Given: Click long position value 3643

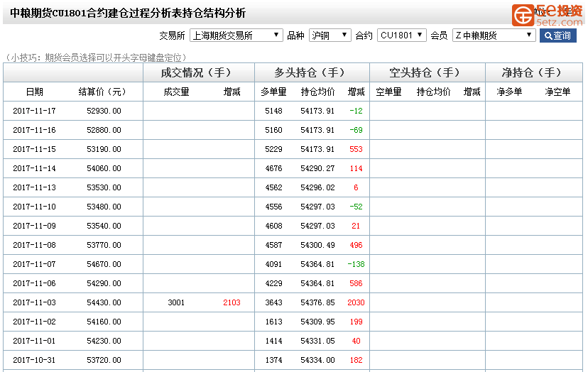Looking at the screenshot, I should tap(273, 302).
